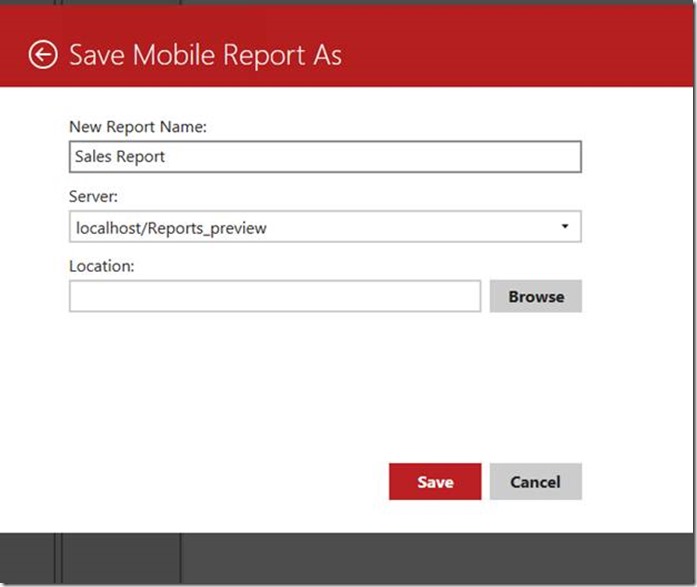The height and width of the screenshot is (587, 697).
Task: Click the red header bar right of title
Action: click(x=520, y=54)
